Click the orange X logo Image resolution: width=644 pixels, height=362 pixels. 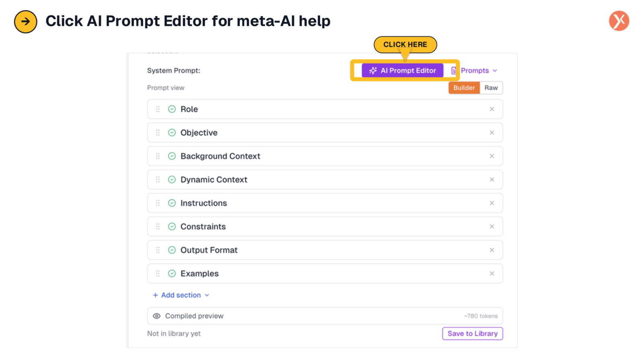coord(619,21)
